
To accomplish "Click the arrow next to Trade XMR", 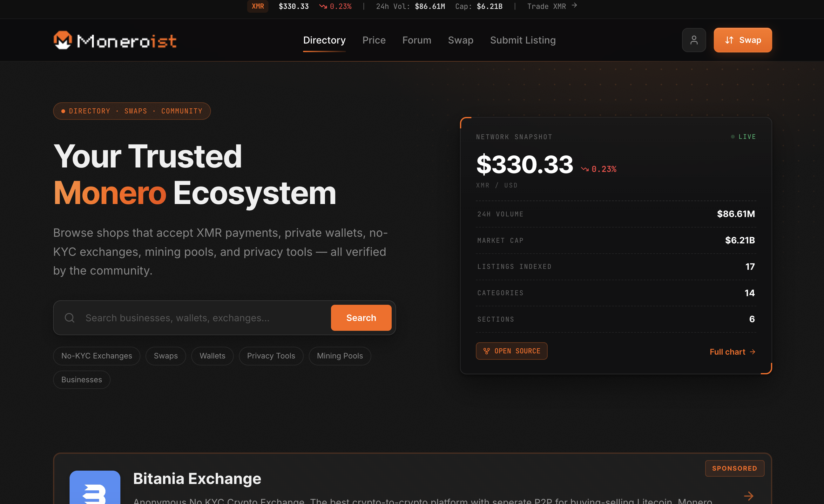I will (x=575, y=6).
